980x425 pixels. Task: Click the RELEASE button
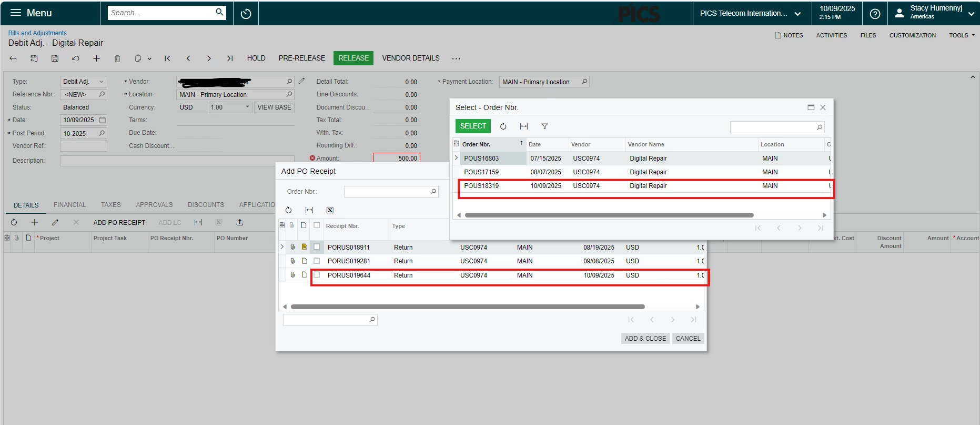353,58
